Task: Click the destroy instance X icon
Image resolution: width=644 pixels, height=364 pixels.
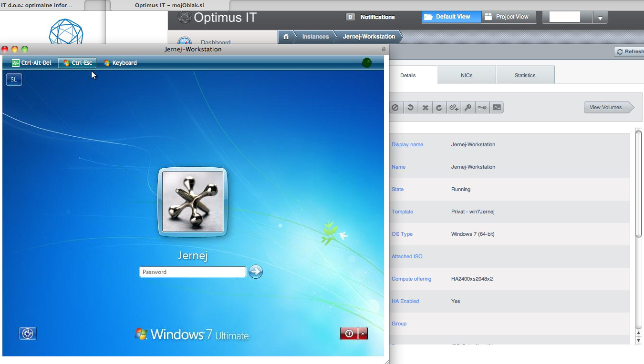Action: 425,108
